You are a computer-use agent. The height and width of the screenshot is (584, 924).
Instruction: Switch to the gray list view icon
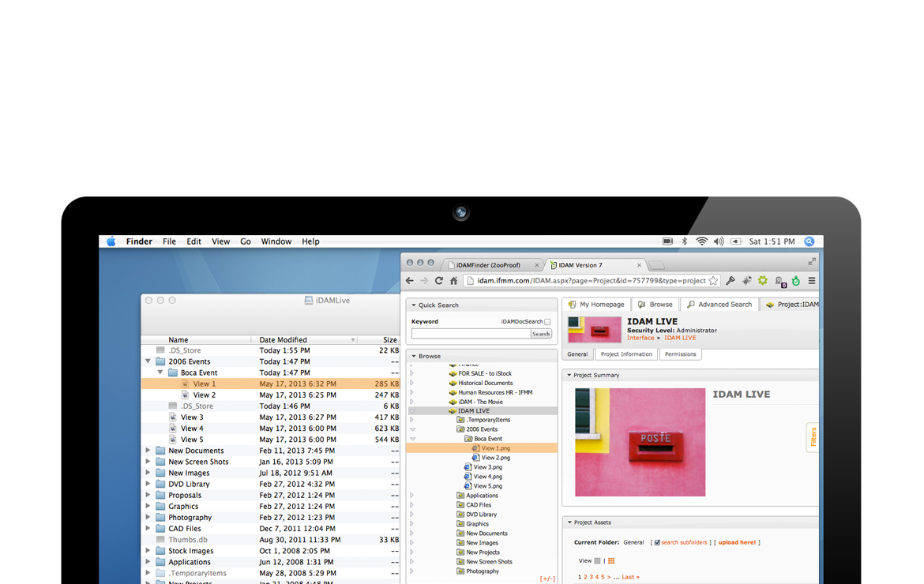[x=597, y=561]
